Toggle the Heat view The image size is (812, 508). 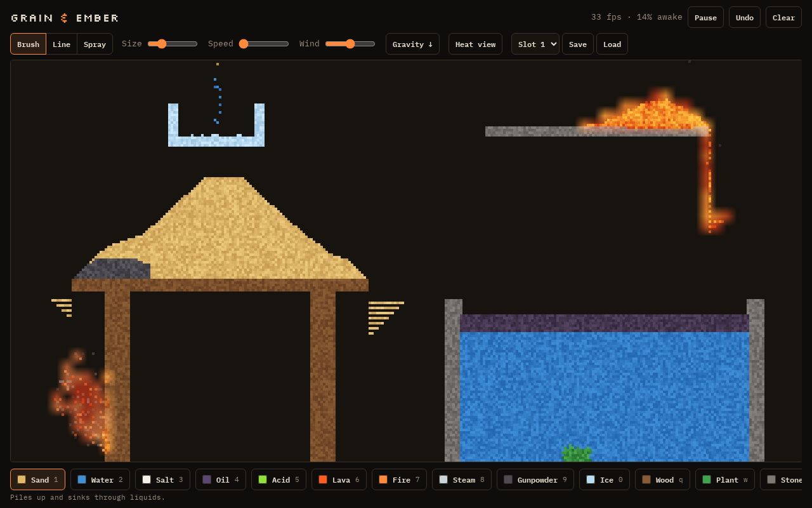coord(475,44)
